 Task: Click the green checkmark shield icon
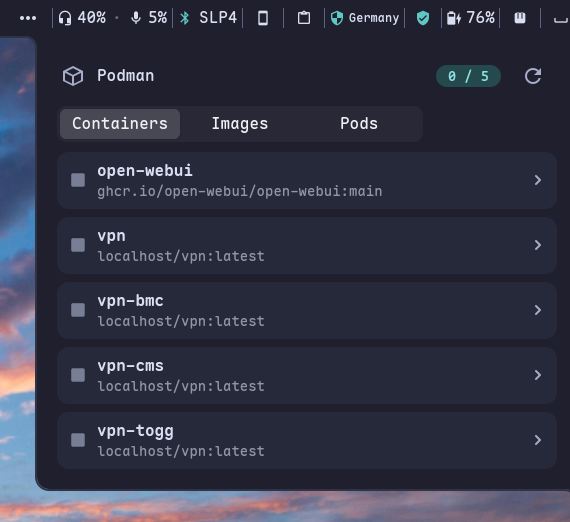point(423,18)
